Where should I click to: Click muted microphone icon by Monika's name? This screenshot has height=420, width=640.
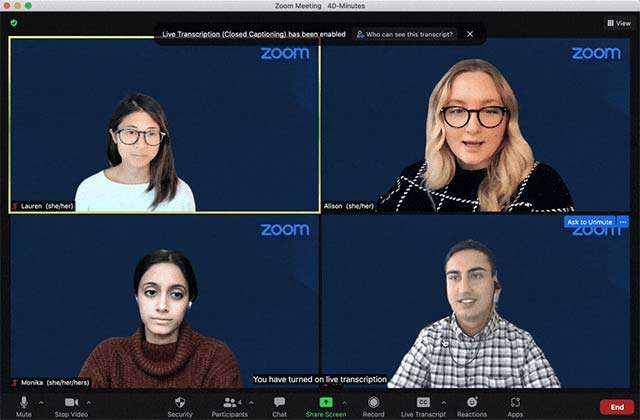coord(15,382)
